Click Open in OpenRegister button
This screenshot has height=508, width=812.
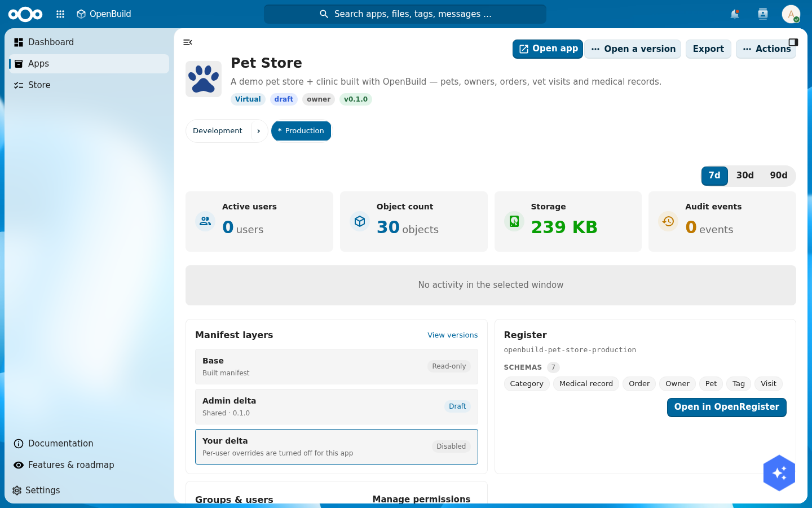[x=726, y=408]
